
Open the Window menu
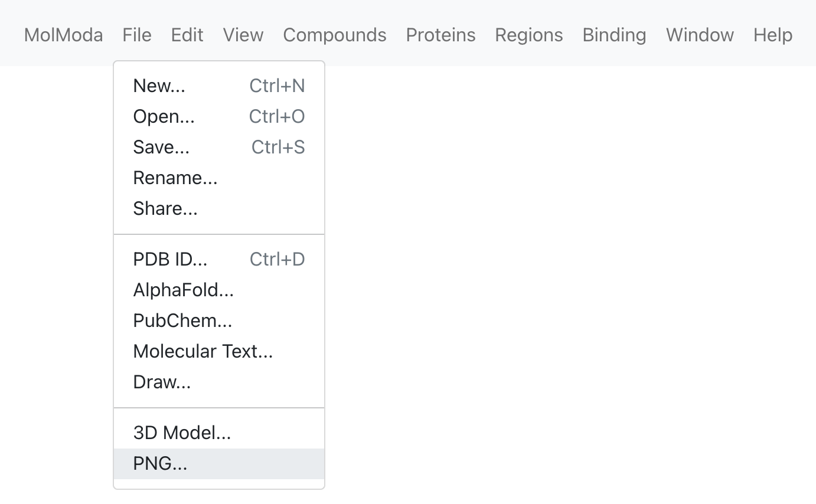700,35
